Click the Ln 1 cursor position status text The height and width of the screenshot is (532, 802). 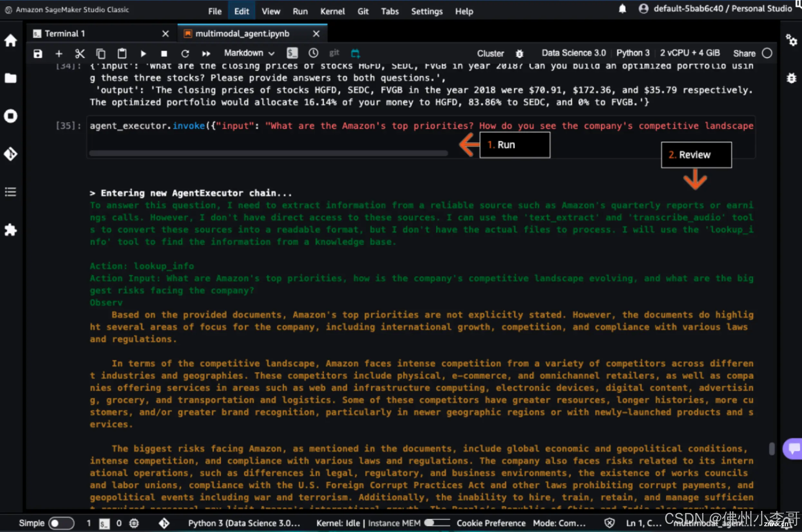[x=644, y=523]
